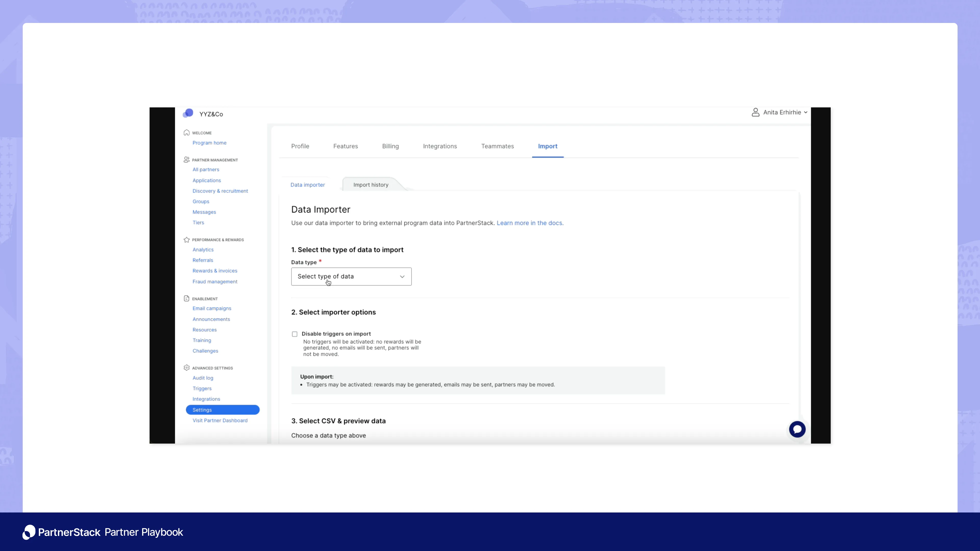Enable the Disable triggers on import checkbox
The width and height of the screenshot is (980, 551).
tap(295, 334)
